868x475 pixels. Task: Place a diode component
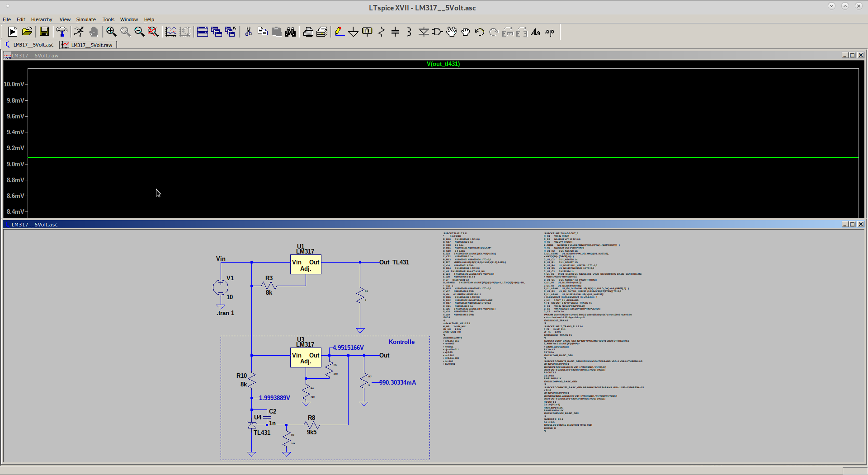pyautogui.click(x=424, y=32)
